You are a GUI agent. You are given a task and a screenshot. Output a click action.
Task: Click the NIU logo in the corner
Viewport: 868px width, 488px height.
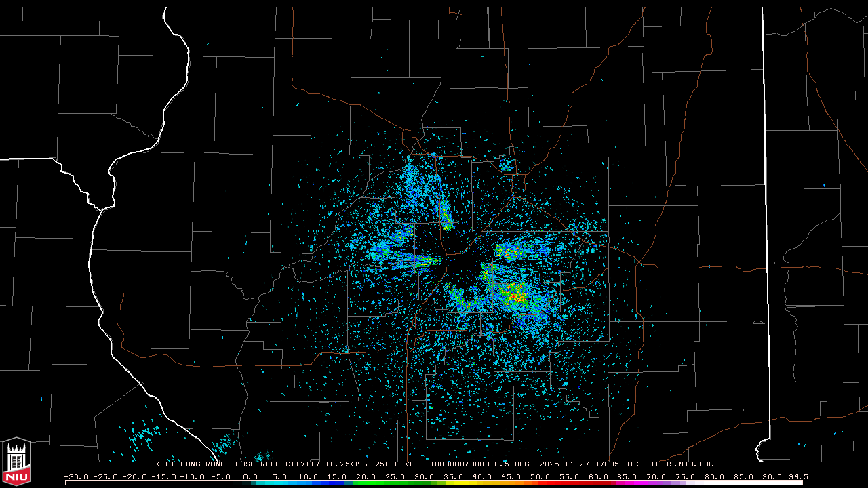(16, 462)
